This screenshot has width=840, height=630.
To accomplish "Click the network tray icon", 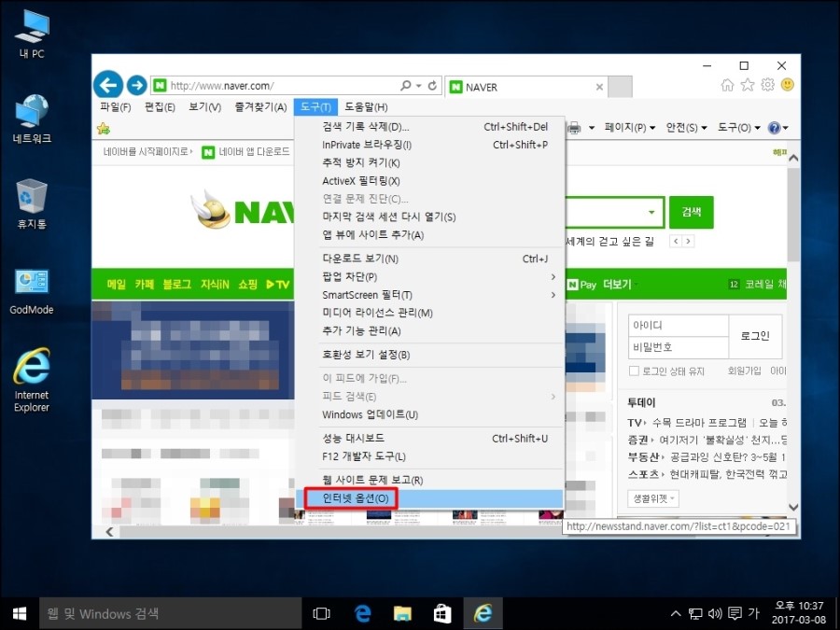I will [695, 613].
